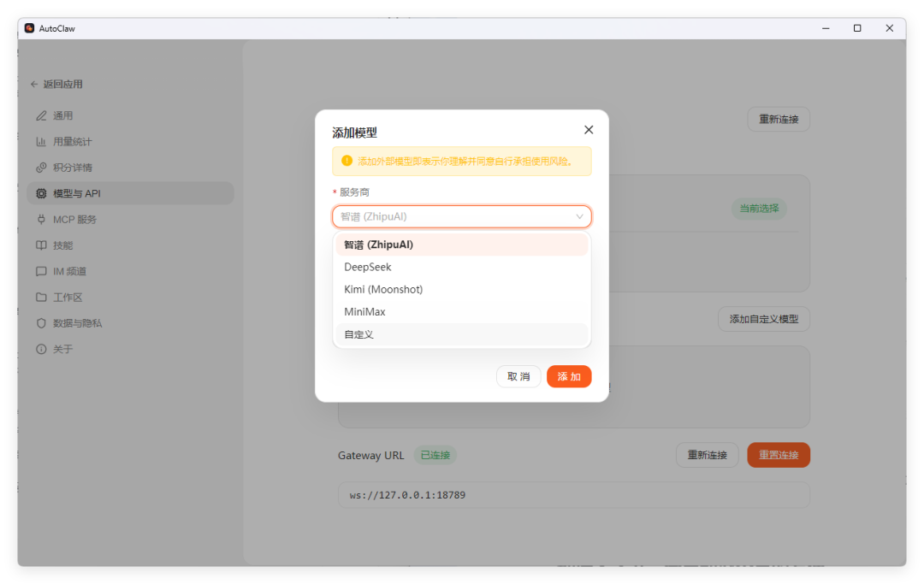The width and height of the screenshot is (924, 584).
Task: Click the bar chart icon beside 用量统计
Action: (41, 141)
